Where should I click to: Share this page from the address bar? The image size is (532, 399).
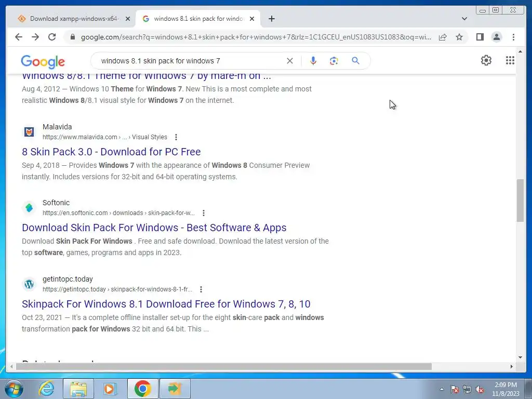443,37
